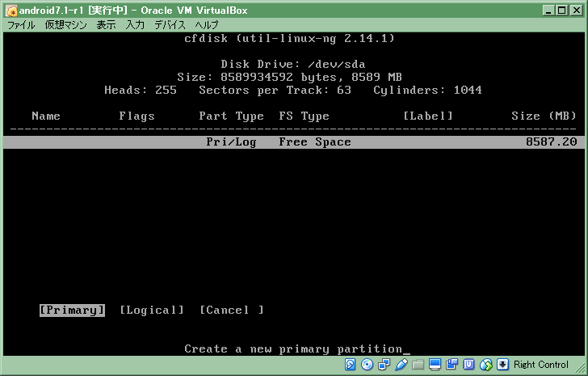Click the Heads: 255 text
The image size is (588, 376).
(x=141, y=90)
